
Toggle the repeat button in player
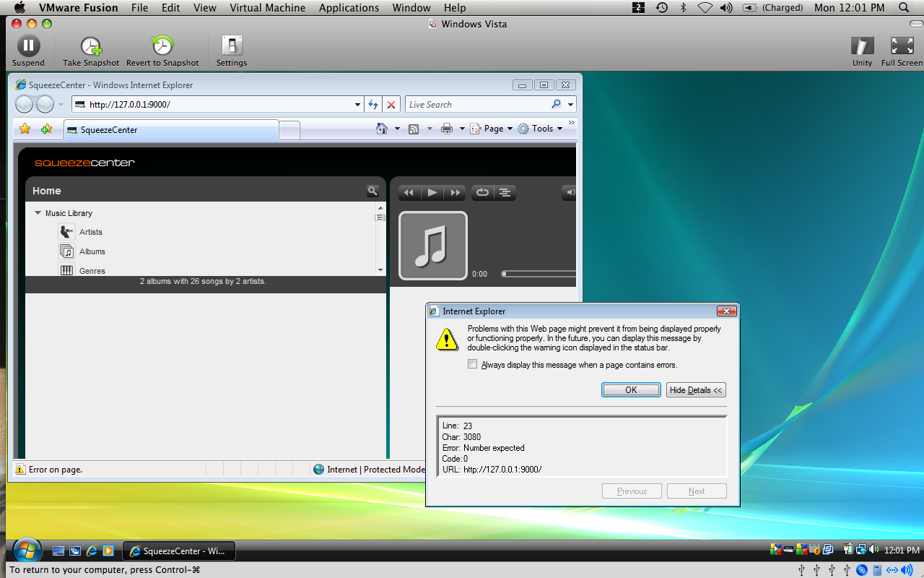[482, 192]
